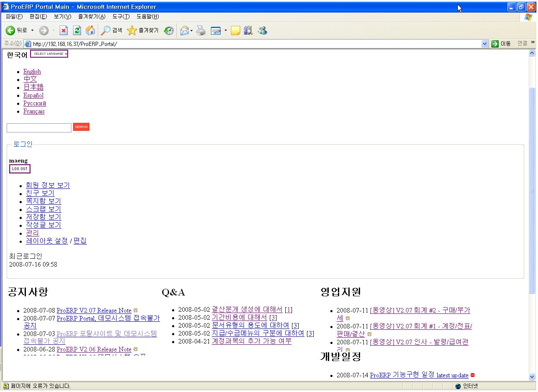Open ProERP V2.07 Release Note link
This screenshot has height=392, width=538.
pos(94,311)
